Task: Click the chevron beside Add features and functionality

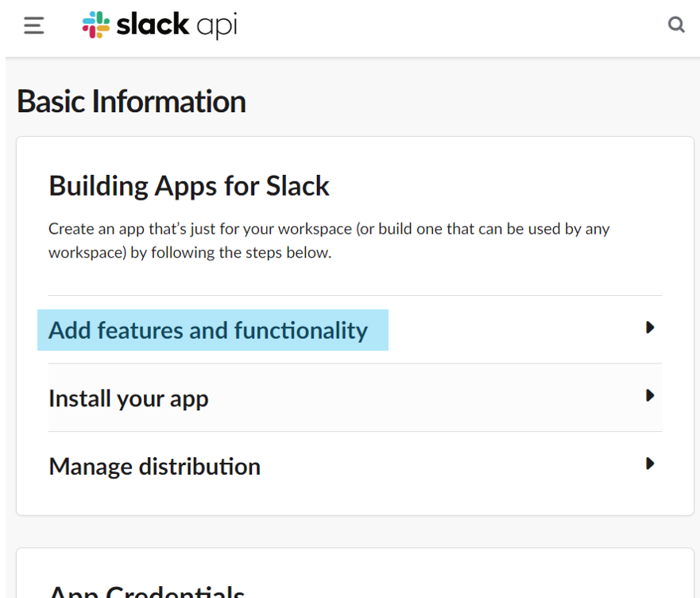Action: click(x=650, y=328)
